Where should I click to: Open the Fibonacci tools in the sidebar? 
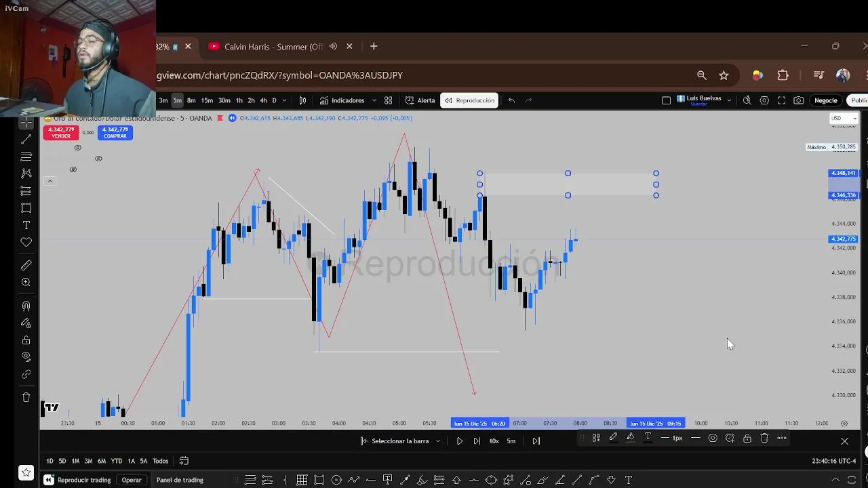click(26, 157)
